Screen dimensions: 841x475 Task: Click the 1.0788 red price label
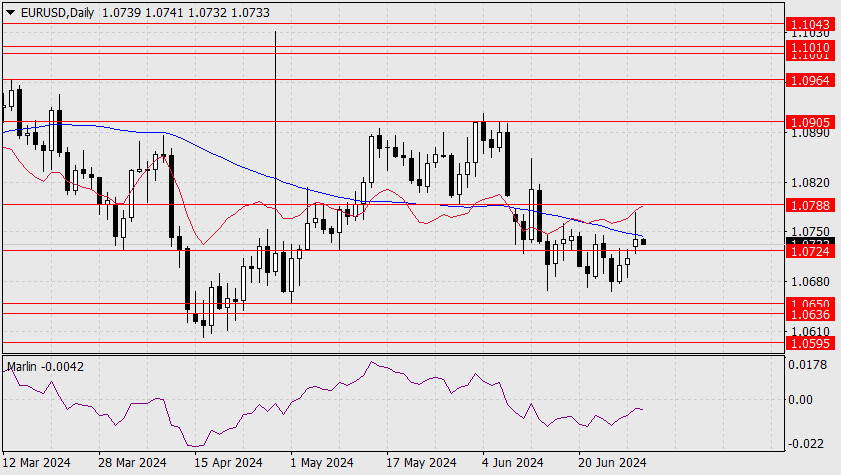coord(810,205)
